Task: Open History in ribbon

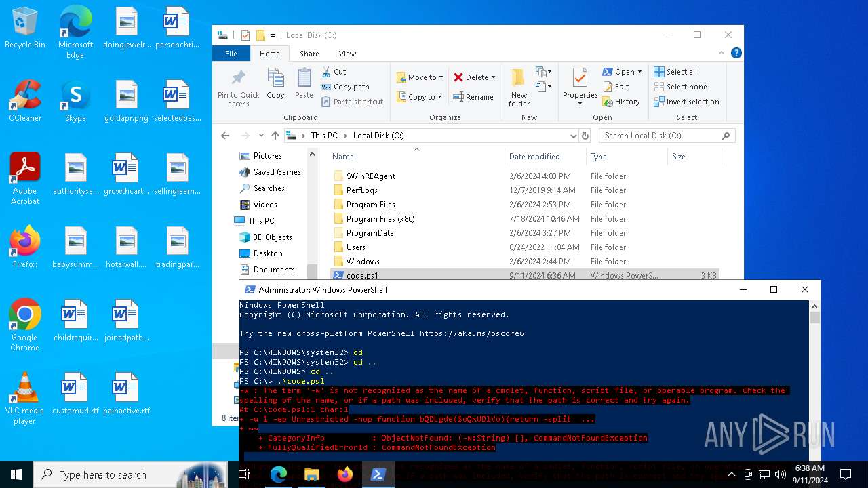Action: click(x=620, y=102)
